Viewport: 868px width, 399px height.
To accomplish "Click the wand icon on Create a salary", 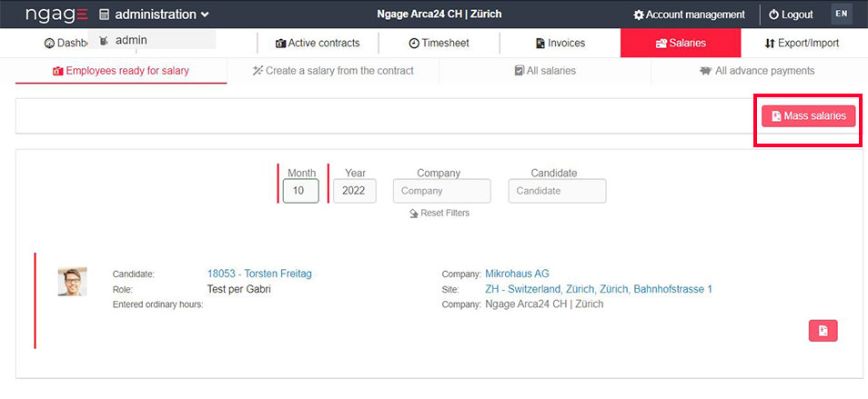I will point(257,71).
